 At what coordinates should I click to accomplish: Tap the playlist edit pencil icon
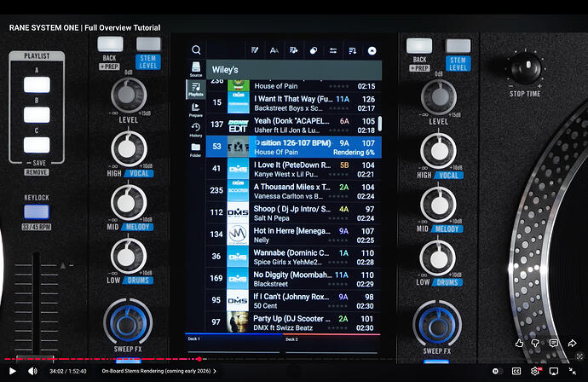click(x=255, y=50)
